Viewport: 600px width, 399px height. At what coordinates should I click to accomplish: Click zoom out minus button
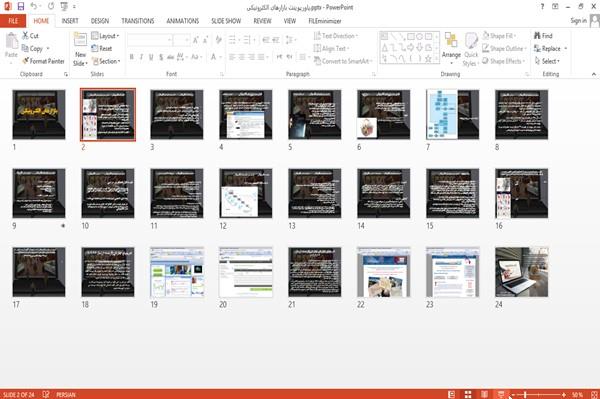pos(513,394)
